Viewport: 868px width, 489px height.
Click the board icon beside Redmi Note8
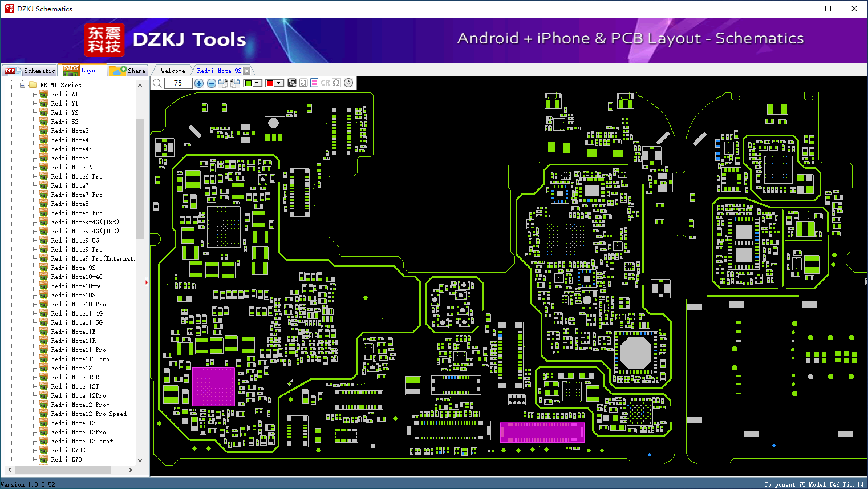tap(44, 204)
